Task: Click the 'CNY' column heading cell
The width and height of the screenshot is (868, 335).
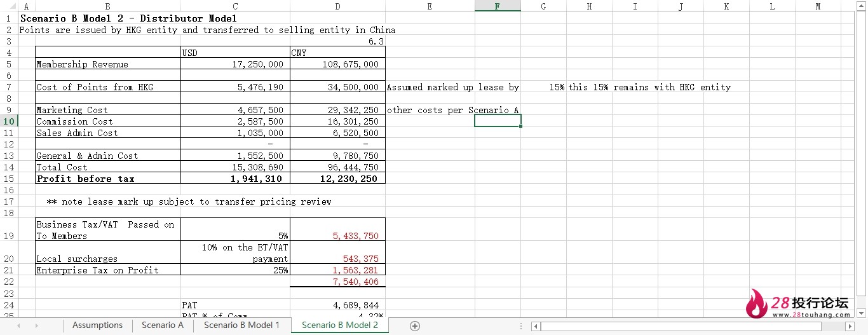Action: 337,53
